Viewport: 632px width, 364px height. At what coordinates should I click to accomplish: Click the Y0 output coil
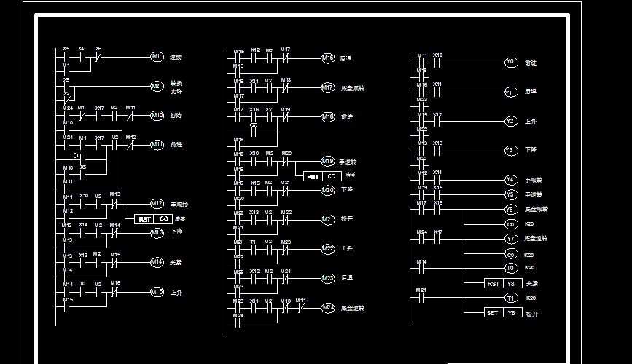click(x=511, y=63)
